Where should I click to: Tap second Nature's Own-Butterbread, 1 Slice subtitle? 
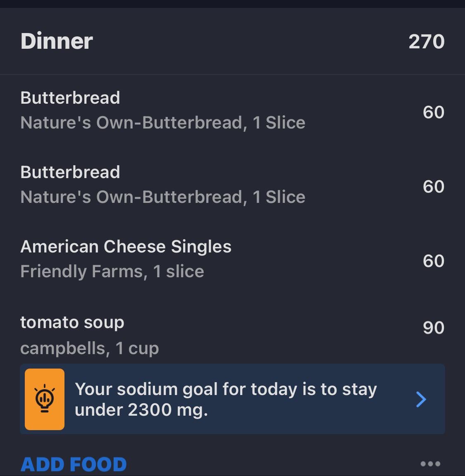click(163, 197)
